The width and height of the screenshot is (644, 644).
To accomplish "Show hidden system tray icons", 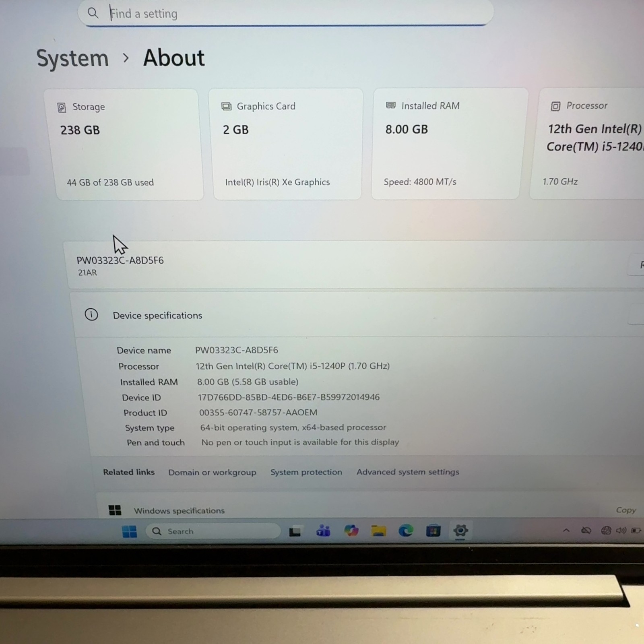I will coord(566,530).
